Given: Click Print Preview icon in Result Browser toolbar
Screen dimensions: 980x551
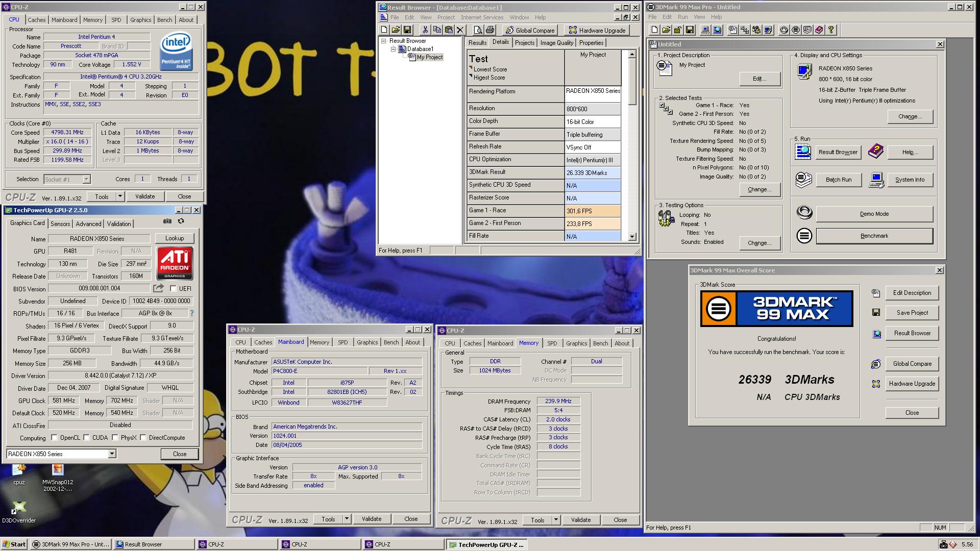Looking at the screenshot, I should (x=478, y=30).
